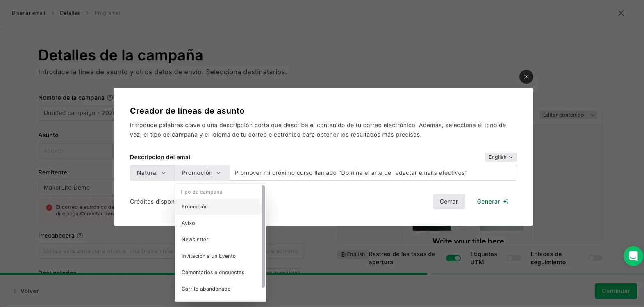Select Newsletter from the campaign type list

point(217,240)
